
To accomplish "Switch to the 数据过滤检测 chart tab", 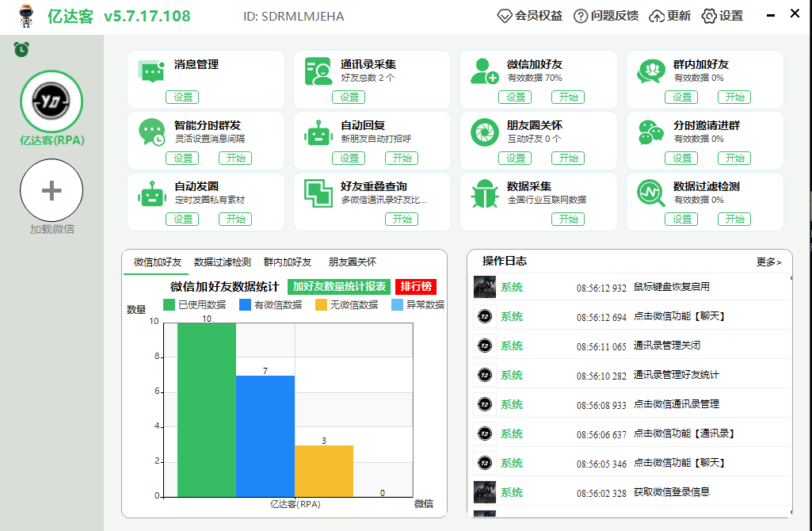I will [x=223, y=262].
